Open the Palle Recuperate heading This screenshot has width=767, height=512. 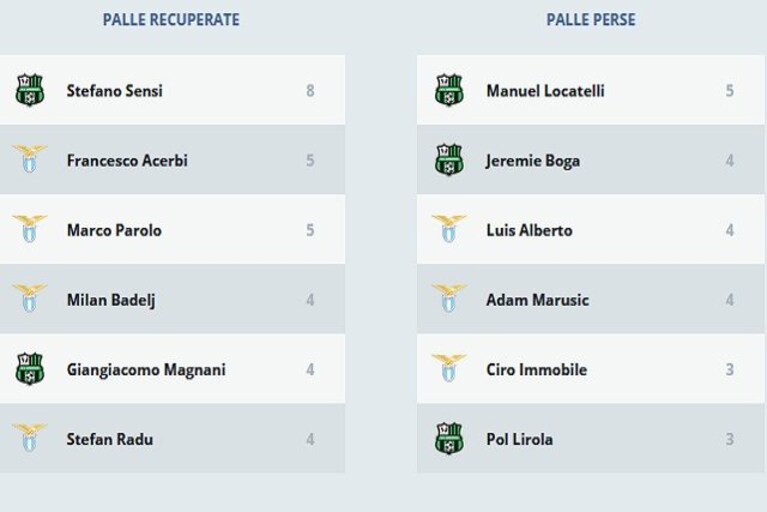coord(171,20)
